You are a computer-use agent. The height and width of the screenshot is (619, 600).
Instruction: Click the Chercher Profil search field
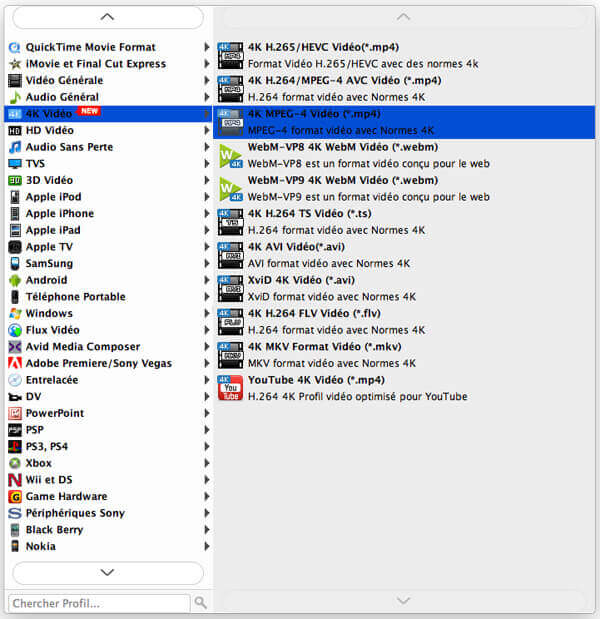(x=98, y=603)
